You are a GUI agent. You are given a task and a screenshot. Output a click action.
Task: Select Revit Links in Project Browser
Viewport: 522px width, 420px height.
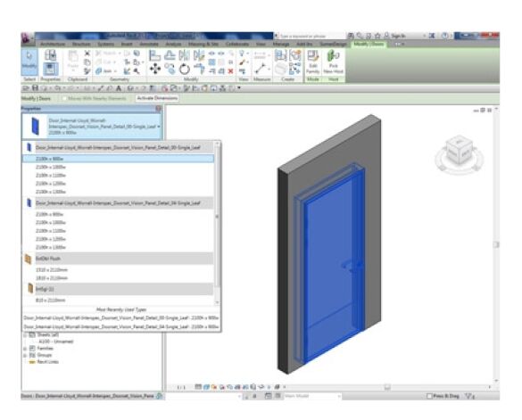tap(47, 362)
